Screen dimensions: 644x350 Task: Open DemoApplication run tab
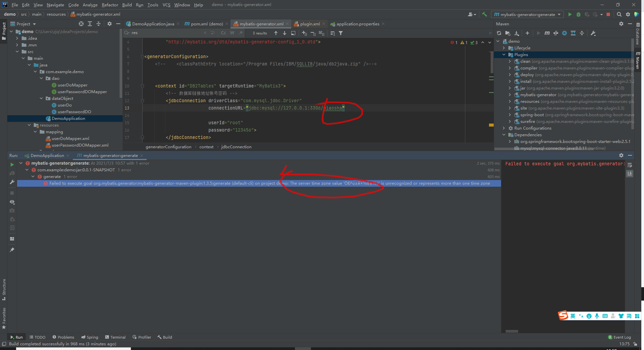pos(47,156)
